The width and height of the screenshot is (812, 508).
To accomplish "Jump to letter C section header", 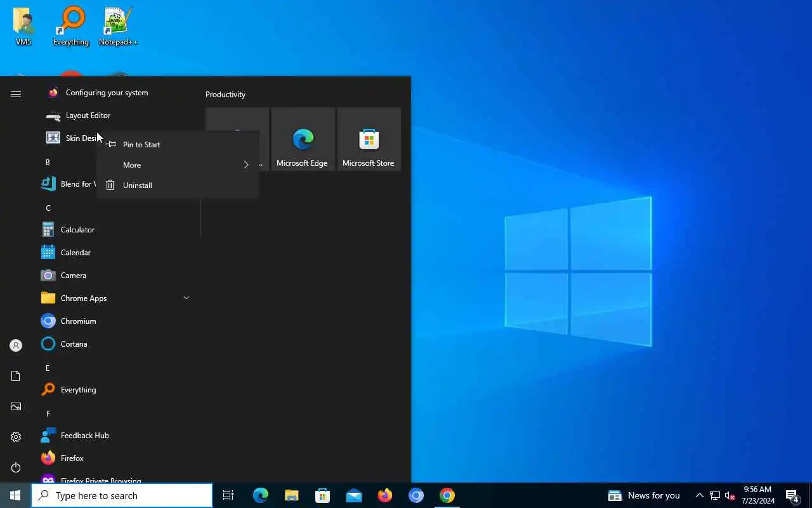I will 48,208.
